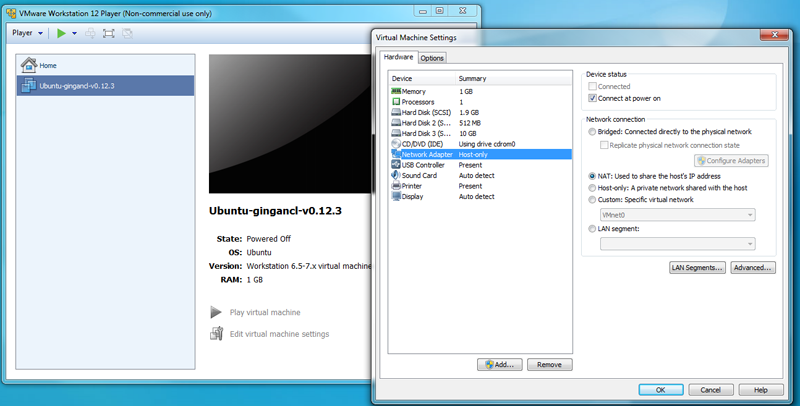Viewport: 800px width, 406px height.
Task: Click 'Using drive cdrom0' summary text
Action: click(487, 144)
